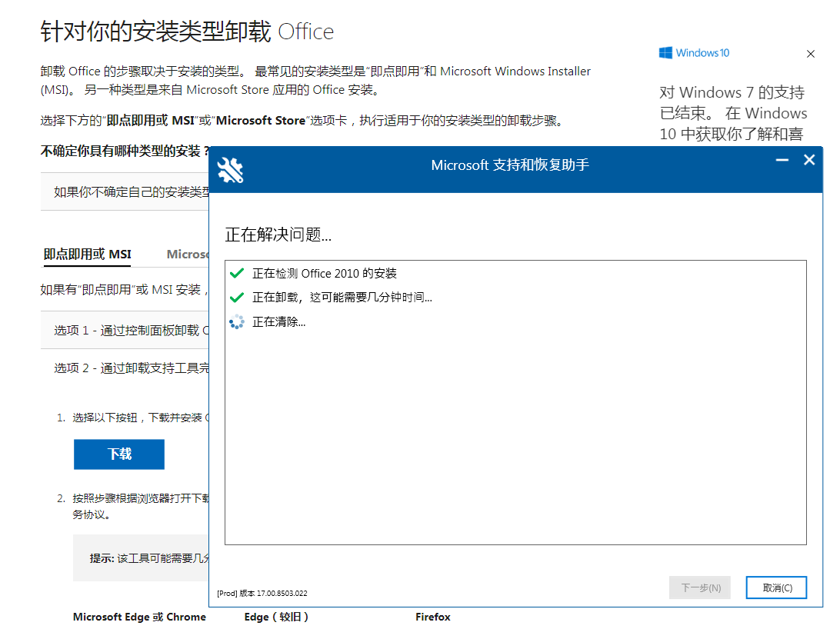Click the 正在清除... status text
This screenshot has height=639, width=840.
coord(278,322)
